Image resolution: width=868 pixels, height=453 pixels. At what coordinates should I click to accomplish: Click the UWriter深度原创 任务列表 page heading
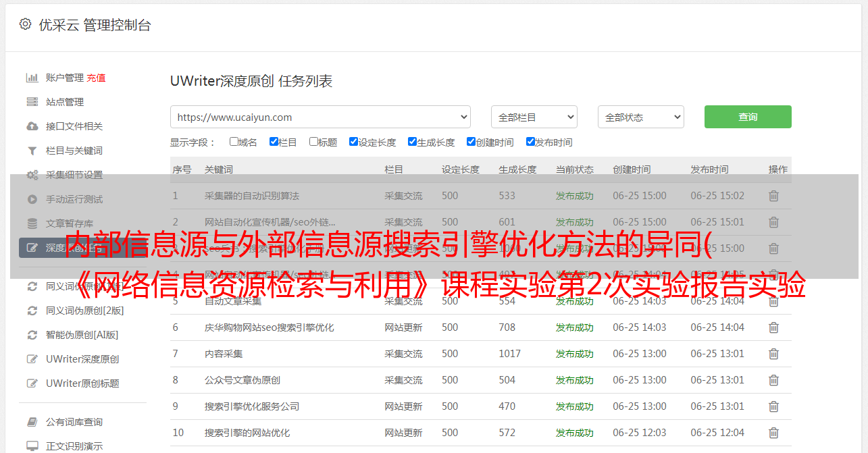(x=251, y=81)
